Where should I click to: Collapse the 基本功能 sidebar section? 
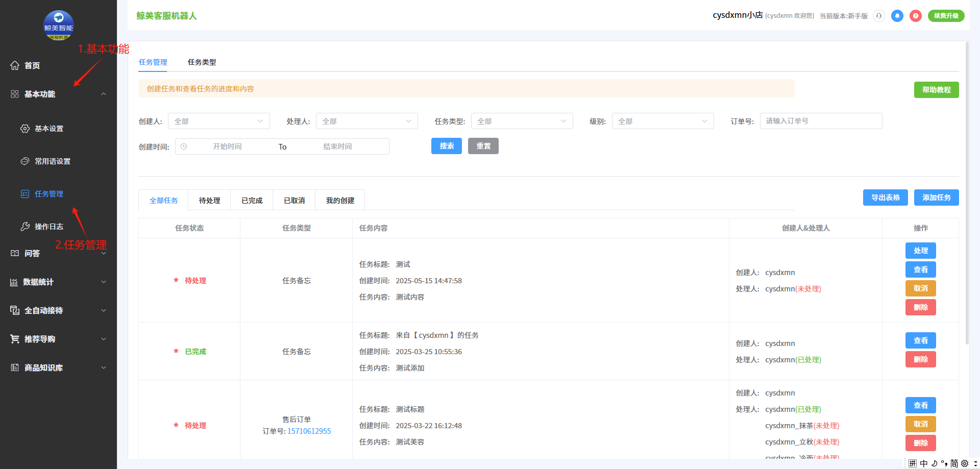pyautogui.click(x=104, y=94)
